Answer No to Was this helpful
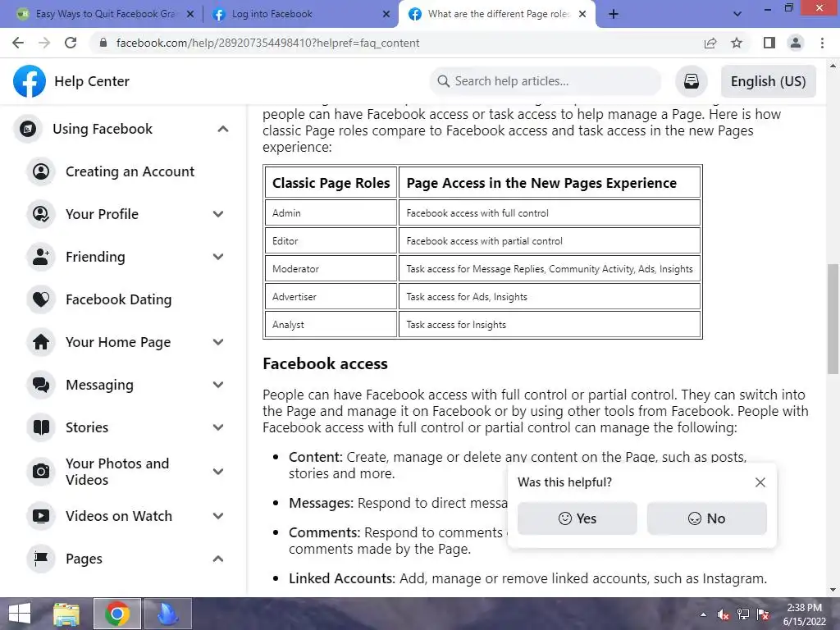The height and width of the screenshot is (630, 840). click(706, 518)
